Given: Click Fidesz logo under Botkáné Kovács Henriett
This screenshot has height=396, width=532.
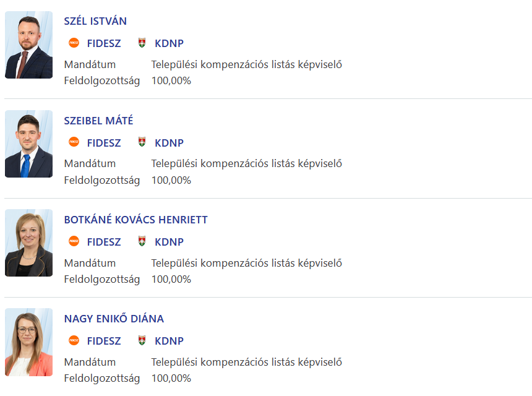Looking at the screenshot, I should click(74, 241).
